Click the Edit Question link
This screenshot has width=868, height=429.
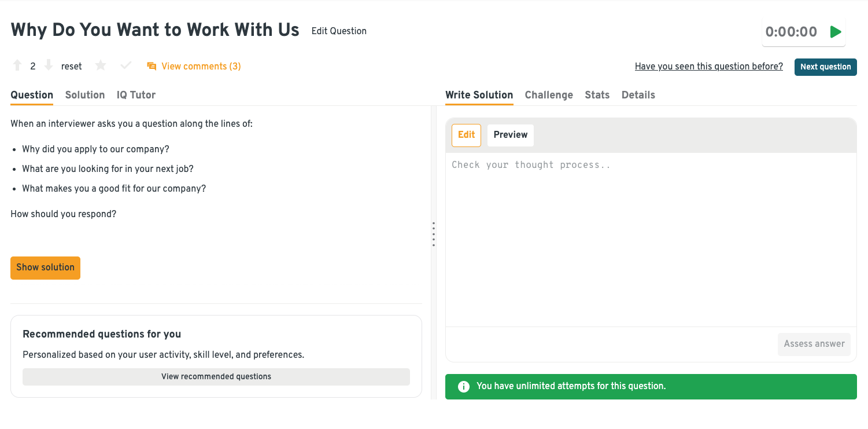point(339,31)
